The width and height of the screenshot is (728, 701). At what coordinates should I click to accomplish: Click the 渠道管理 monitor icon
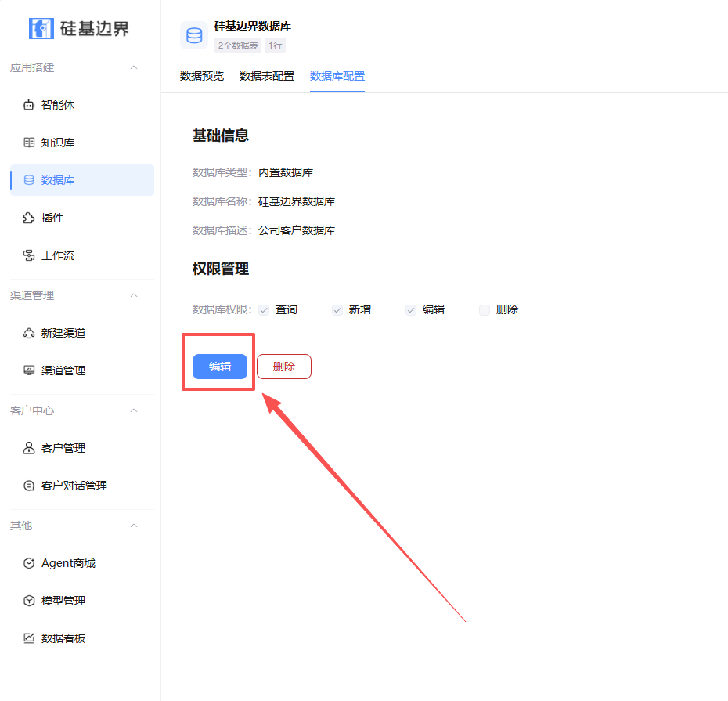29,370
